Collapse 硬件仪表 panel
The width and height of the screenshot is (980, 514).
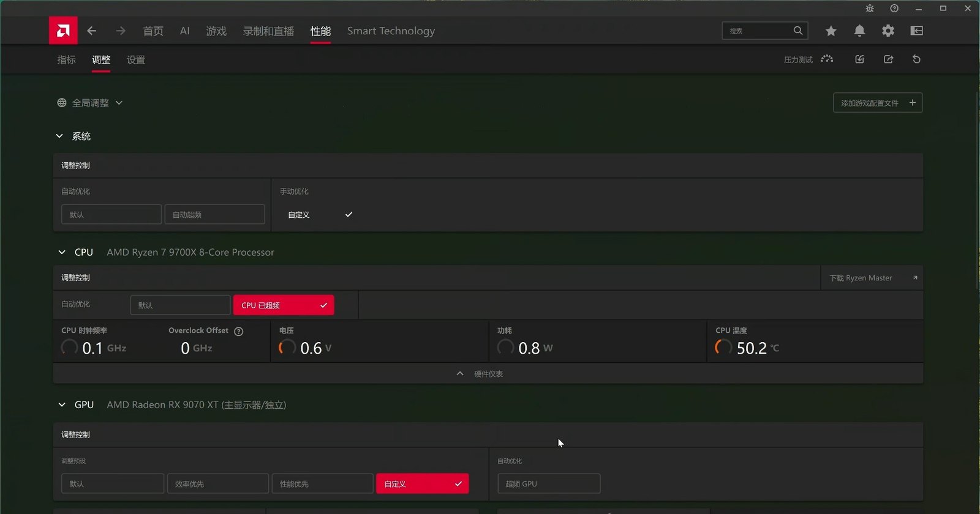point(488,374)
